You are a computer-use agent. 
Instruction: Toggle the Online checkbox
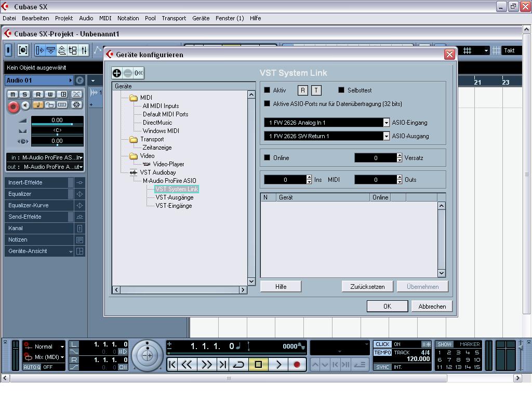[267, 158]
